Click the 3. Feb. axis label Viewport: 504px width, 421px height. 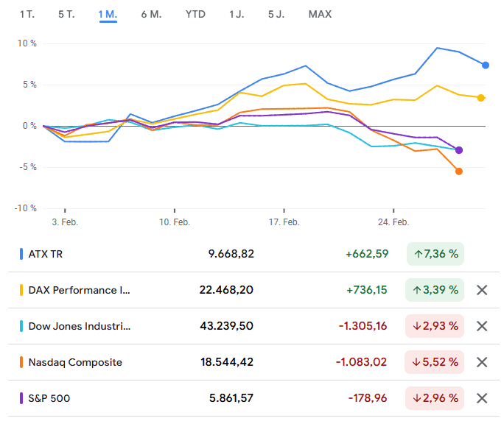[65, 222]
